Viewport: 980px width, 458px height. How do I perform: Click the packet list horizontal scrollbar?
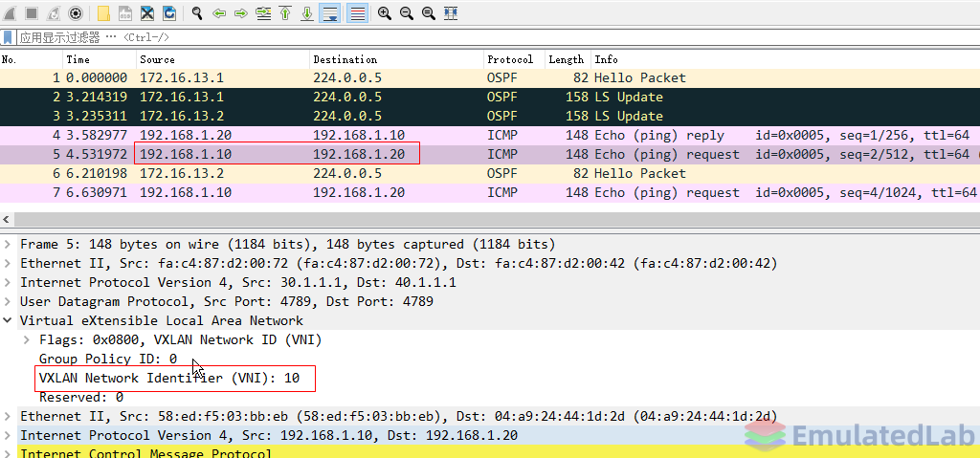[x=497, y=219]
